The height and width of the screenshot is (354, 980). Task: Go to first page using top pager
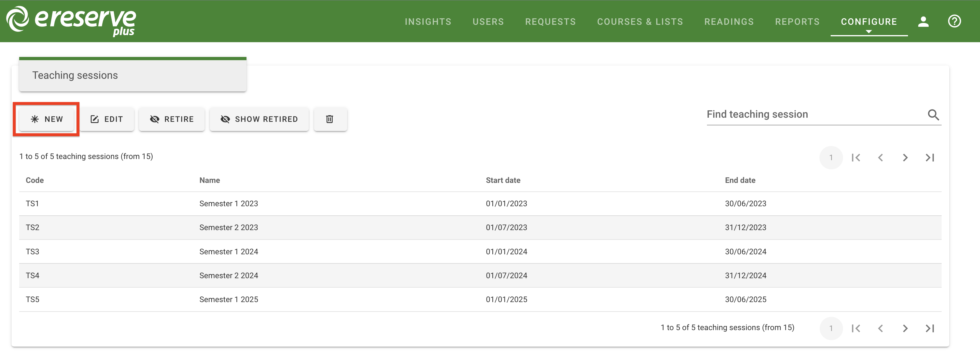856,158
